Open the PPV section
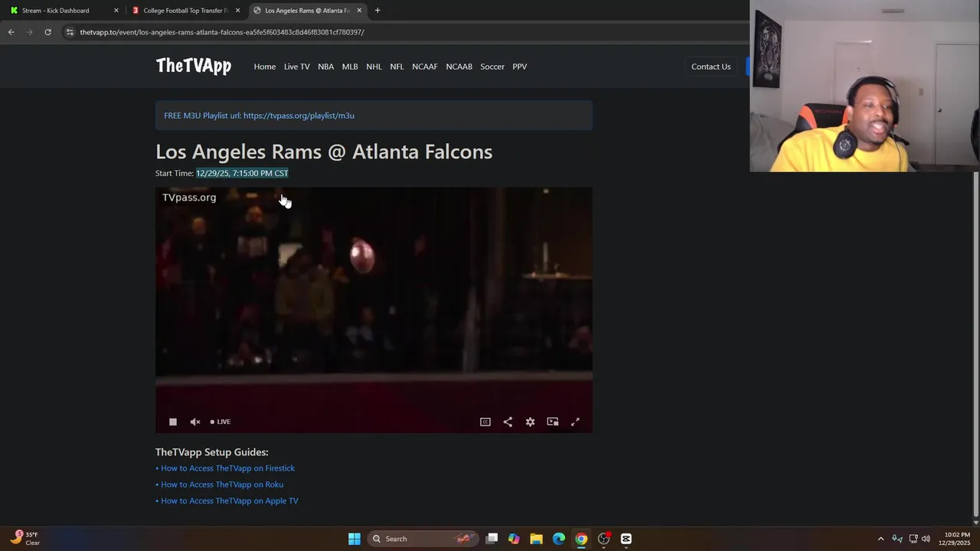 coord(520,67)
